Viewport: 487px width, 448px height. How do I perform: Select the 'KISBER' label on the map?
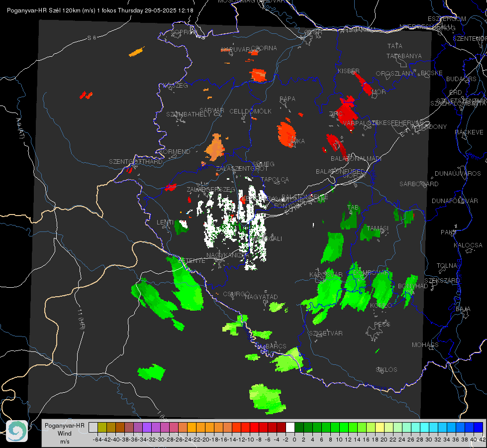point(349,71)
